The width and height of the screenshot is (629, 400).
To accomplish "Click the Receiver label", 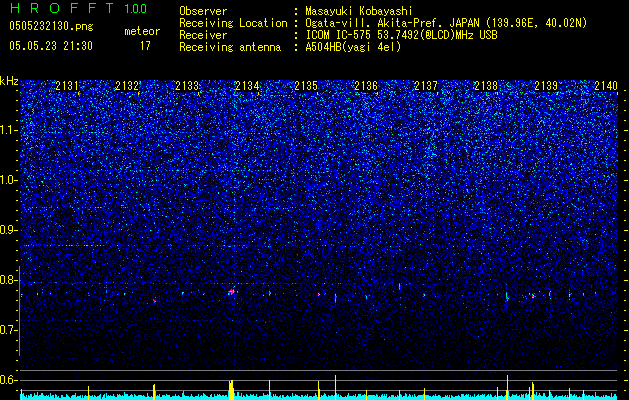I will 203,35.
